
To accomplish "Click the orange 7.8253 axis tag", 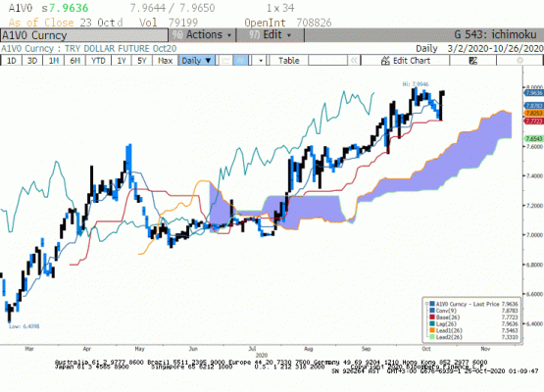I will pyautogui.click(x=533, y=113).
